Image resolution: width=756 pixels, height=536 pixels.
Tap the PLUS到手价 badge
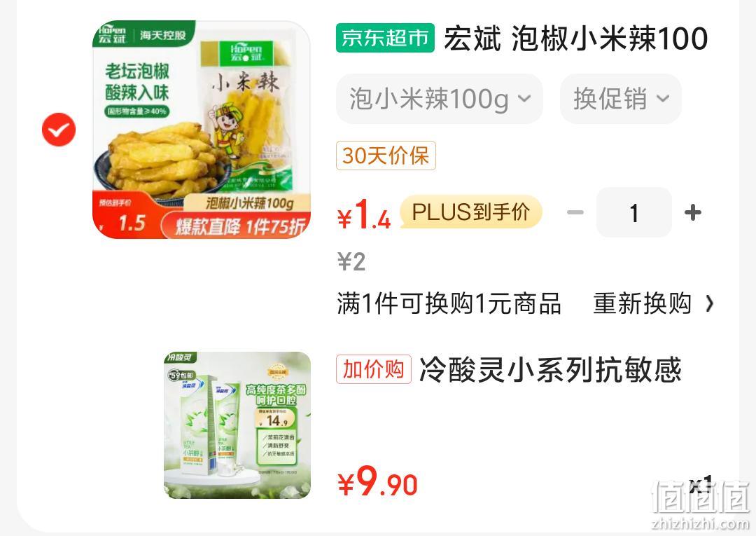tap(471, 212)
